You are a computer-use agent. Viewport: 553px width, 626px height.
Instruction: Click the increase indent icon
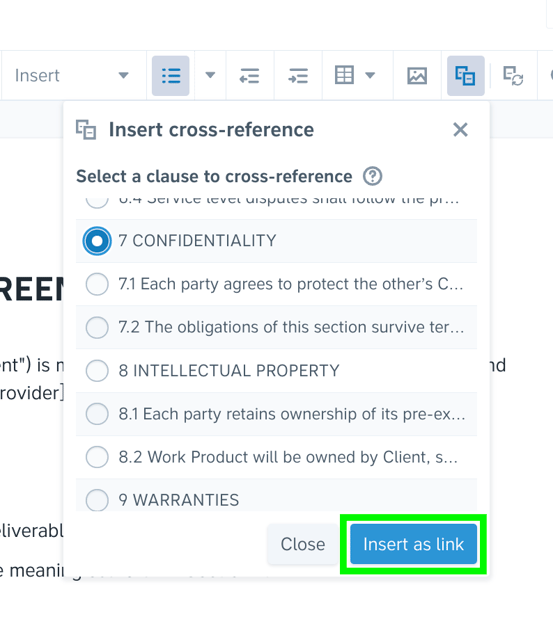[298, 76]
